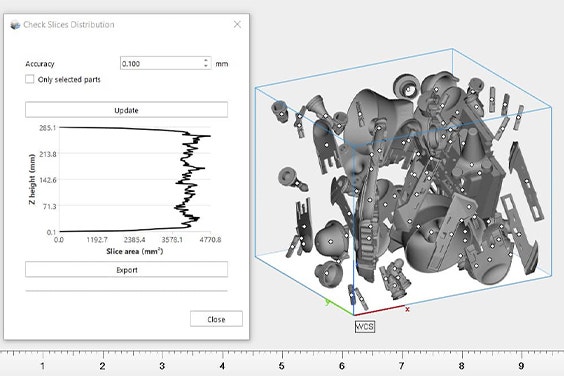Click the Accuracy label
564x376 pixels.
click(x=40, y=64)
